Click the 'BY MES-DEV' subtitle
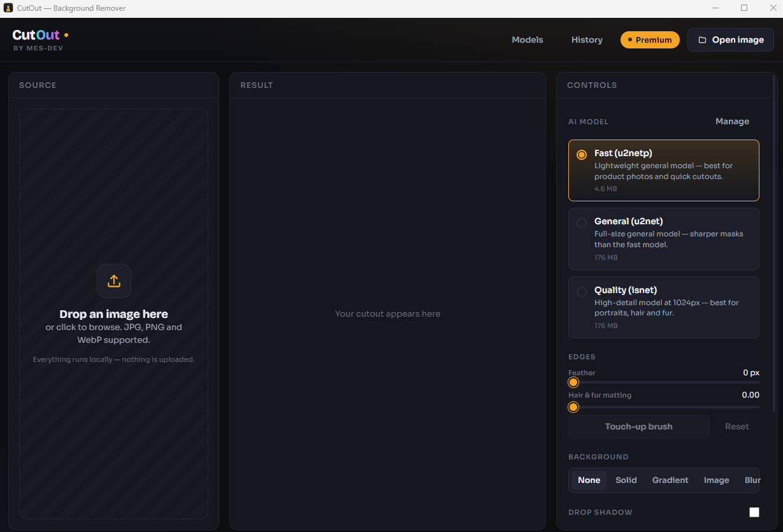783x532 pixels. point(38,48)
